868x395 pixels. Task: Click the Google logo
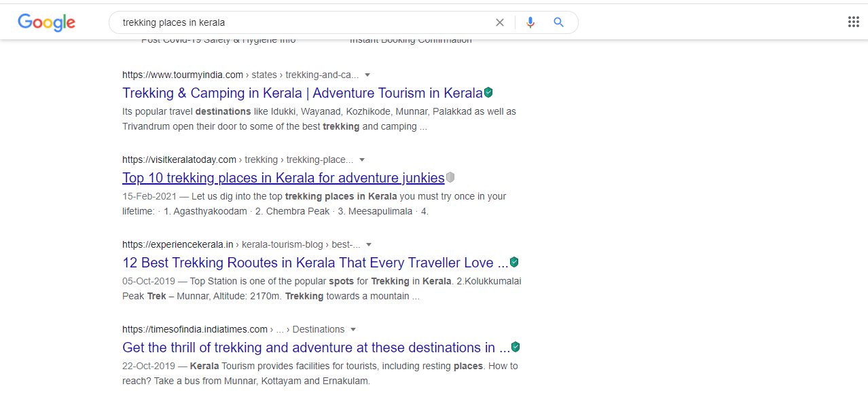(46, 22)
